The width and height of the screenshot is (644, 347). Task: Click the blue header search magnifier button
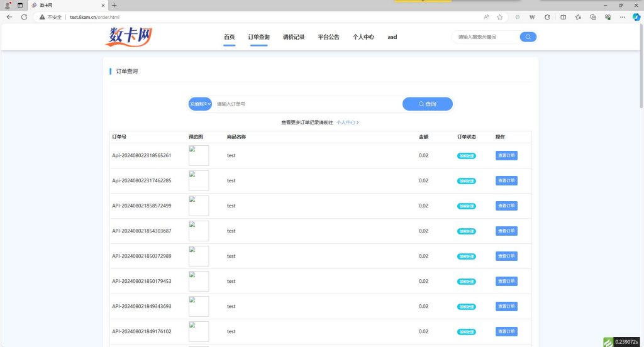[528, 37]
